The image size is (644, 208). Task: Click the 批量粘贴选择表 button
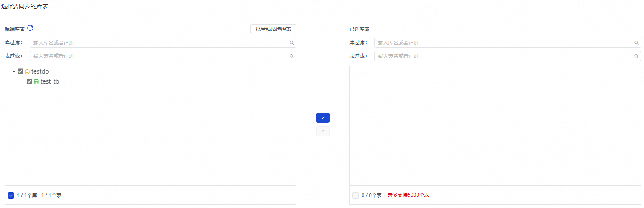(x=273, y=29)
